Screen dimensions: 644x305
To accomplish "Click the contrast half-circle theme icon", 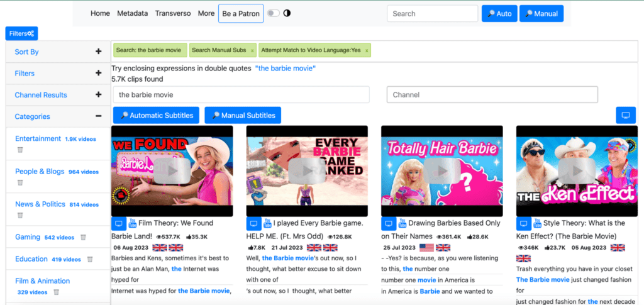I will [287, 13].
